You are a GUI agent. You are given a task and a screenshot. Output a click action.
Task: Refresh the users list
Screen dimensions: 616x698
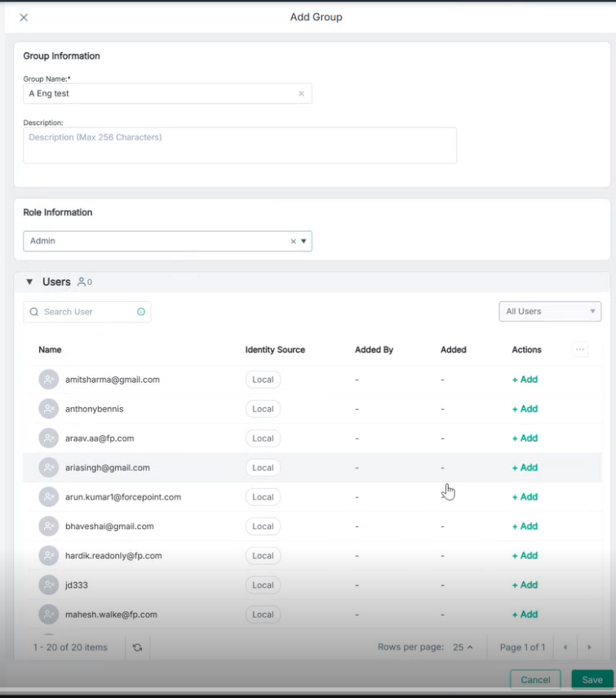137,647
